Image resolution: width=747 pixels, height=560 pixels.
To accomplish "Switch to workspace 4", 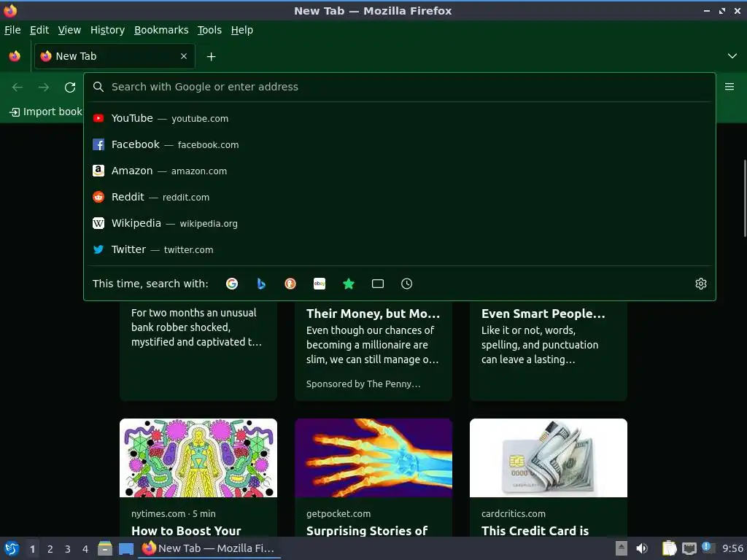I will pyautogui.click(x=85, y=549).
